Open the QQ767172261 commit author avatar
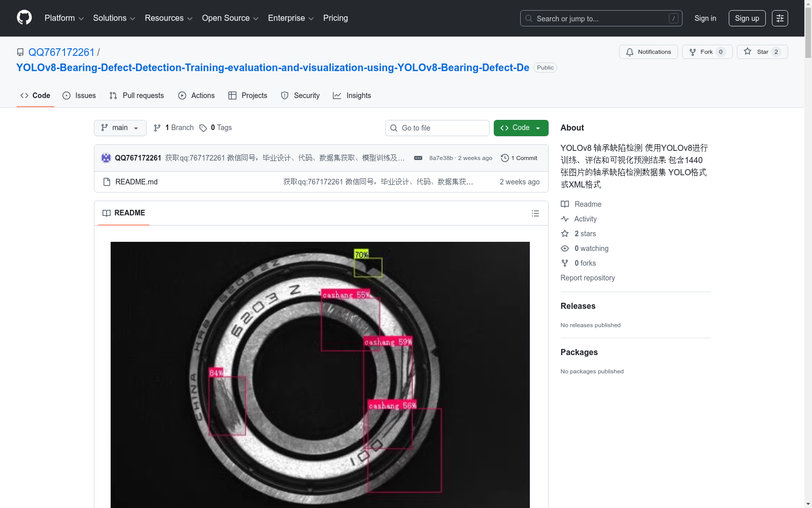 tap(106, 158)
